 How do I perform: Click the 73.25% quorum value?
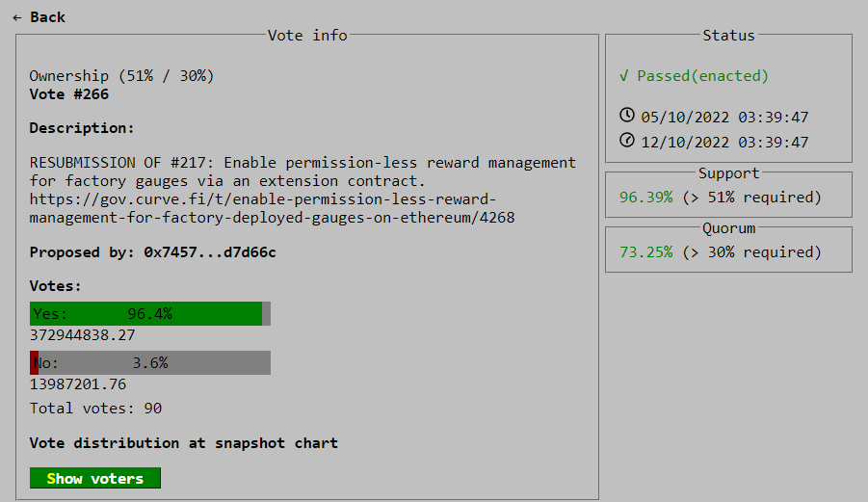coord(646,252)
